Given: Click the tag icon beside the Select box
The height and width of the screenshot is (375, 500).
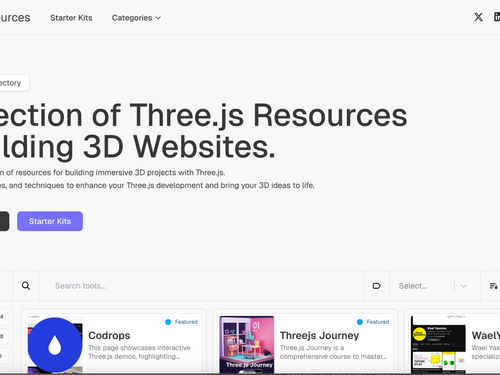Looking at the screenshot, I should point(376,286).
